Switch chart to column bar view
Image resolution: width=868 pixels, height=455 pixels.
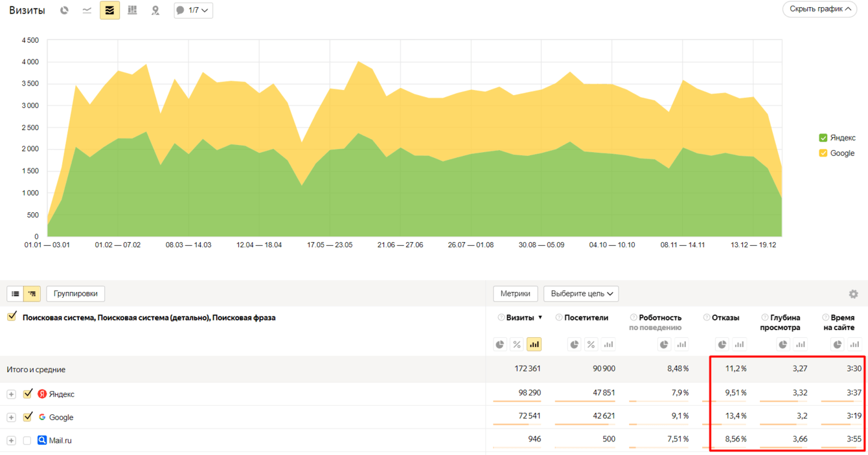132,10
